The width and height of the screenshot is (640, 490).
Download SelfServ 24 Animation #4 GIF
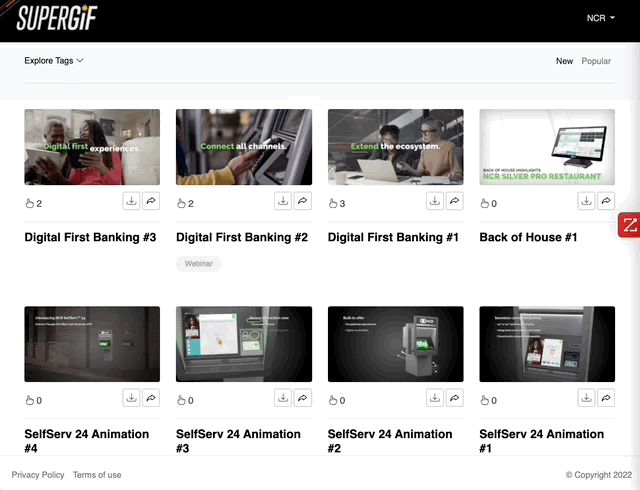point(131,398)
